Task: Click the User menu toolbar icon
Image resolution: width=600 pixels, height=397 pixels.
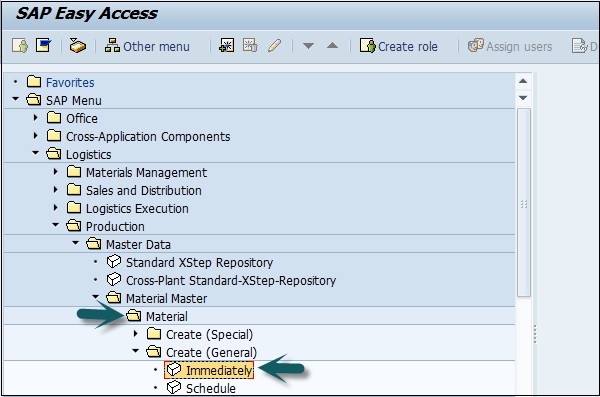Action: 20,46
